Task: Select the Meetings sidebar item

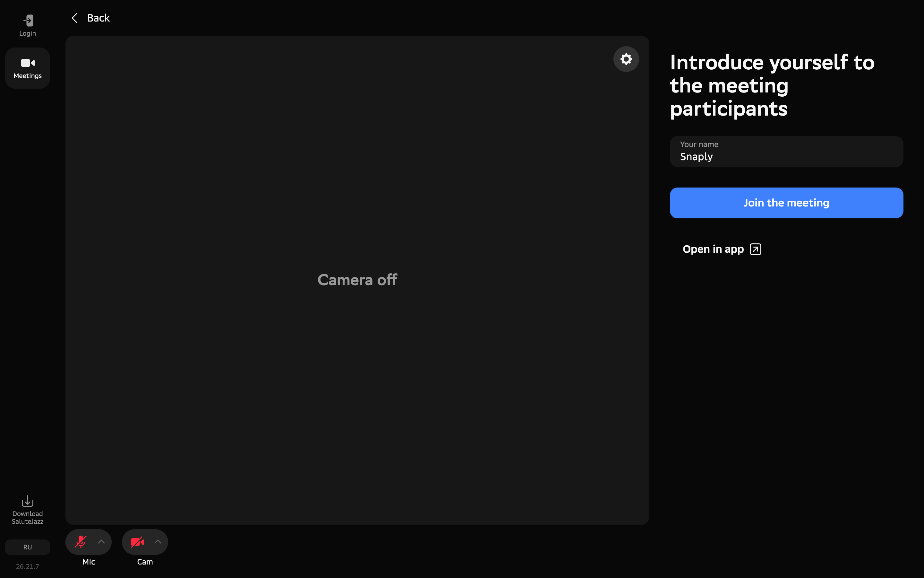Action: point(28,68)
